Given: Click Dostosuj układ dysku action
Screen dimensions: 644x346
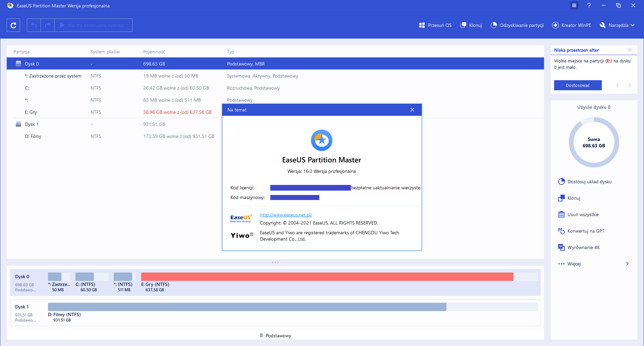Looking at the screenshot, I should pos(585,182).
